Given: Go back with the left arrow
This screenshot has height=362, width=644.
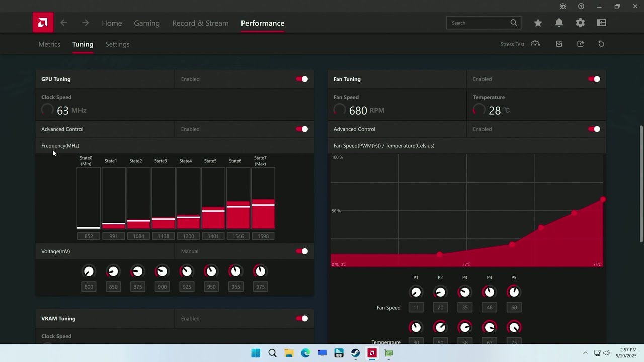Looking at the screenshot, I should 64,23.
